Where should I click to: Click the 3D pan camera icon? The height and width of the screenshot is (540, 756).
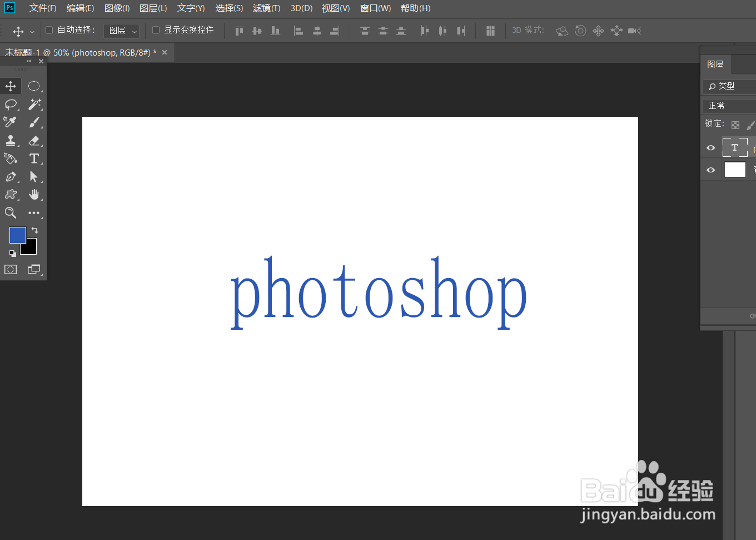598,31
